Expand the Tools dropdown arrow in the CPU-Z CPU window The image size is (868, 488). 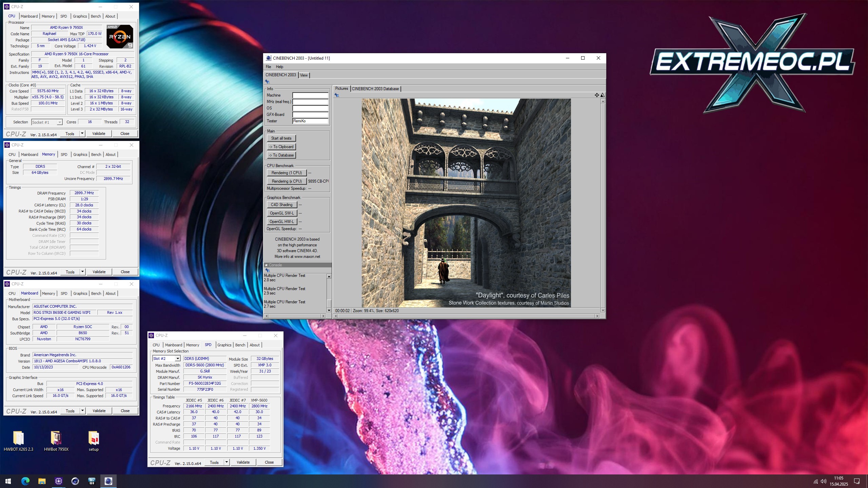tap(82, 134)
